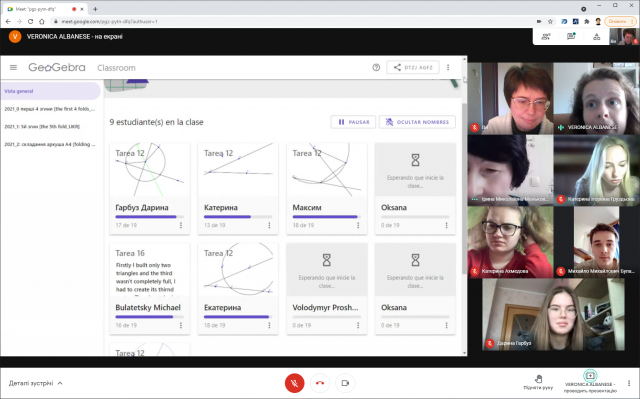This screenshot has height=399, width=640.
Task: Expand the meeting details chevron
Action: [x=60, y=383]
